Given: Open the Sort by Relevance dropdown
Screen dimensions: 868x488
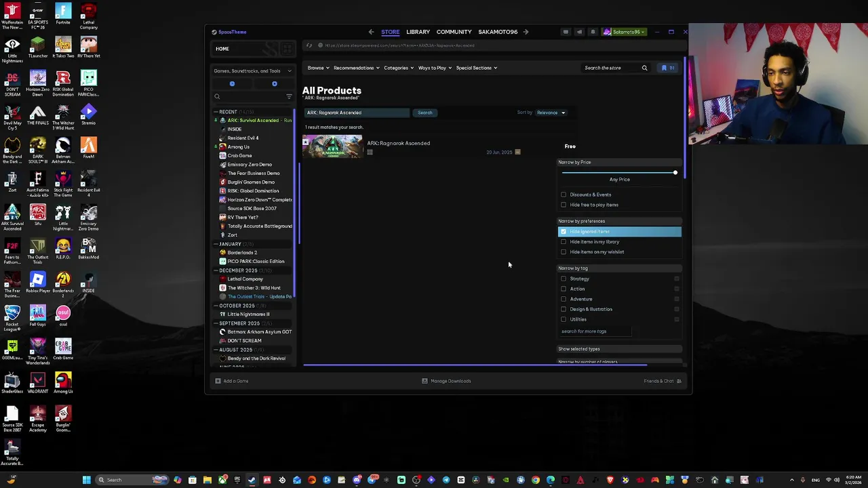Looking at the screenshot, I should [x=551, y=113].
